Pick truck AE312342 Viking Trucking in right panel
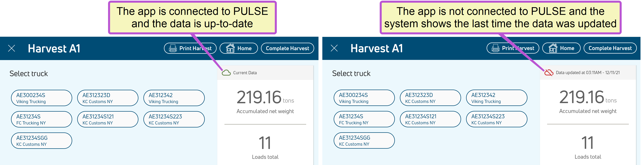The image size is (644, 165). (496, 98)
